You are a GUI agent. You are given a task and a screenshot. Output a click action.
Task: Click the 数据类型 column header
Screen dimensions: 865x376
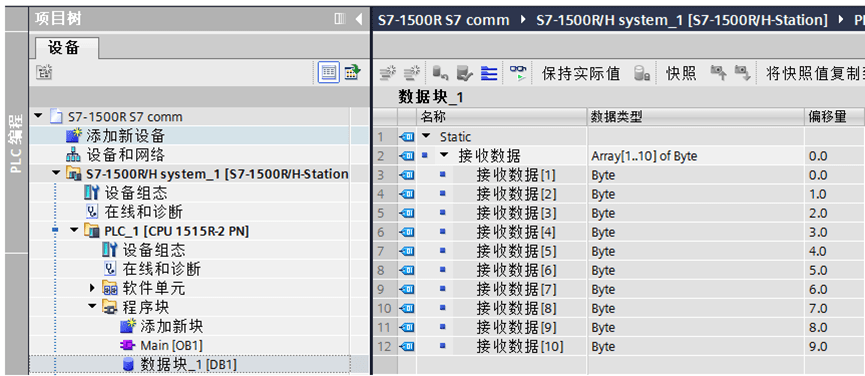(696, 117)
